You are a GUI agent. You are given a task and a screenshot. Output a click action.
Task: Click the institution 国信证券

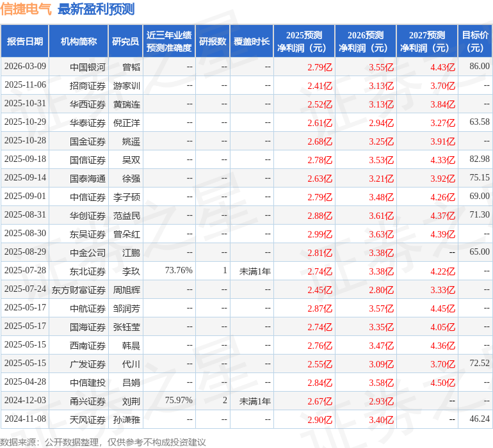(88, 160)
